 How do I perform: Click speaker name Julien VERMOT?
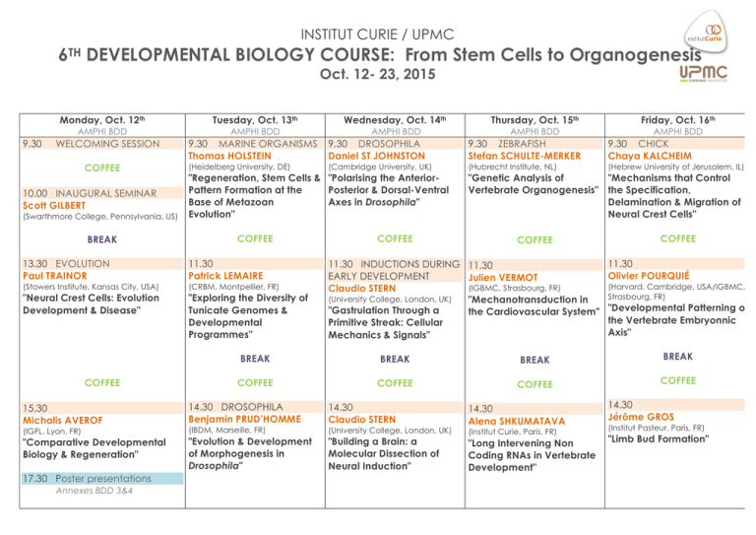[x=508, y=278]
